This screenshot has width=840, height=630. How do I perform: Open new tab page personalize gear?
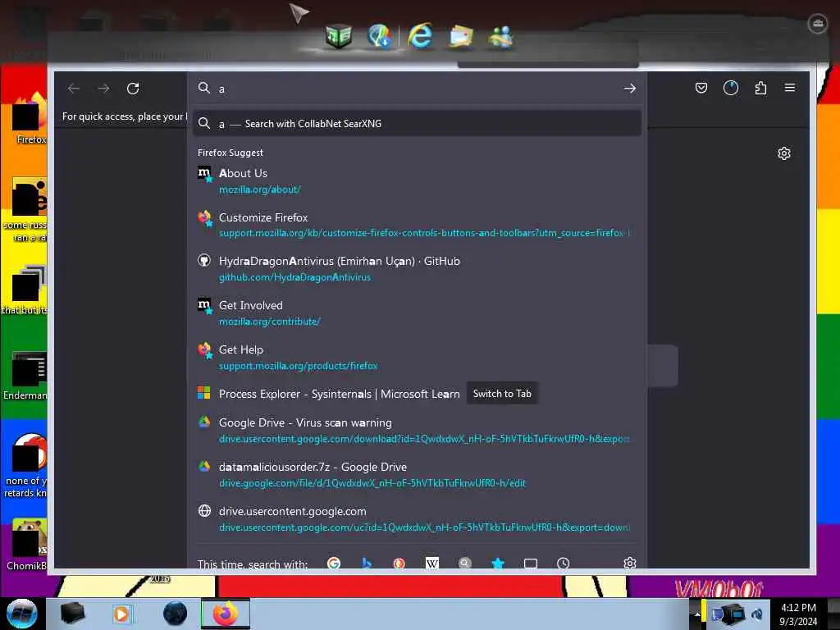pyautogui.click(x=783, y=153)
